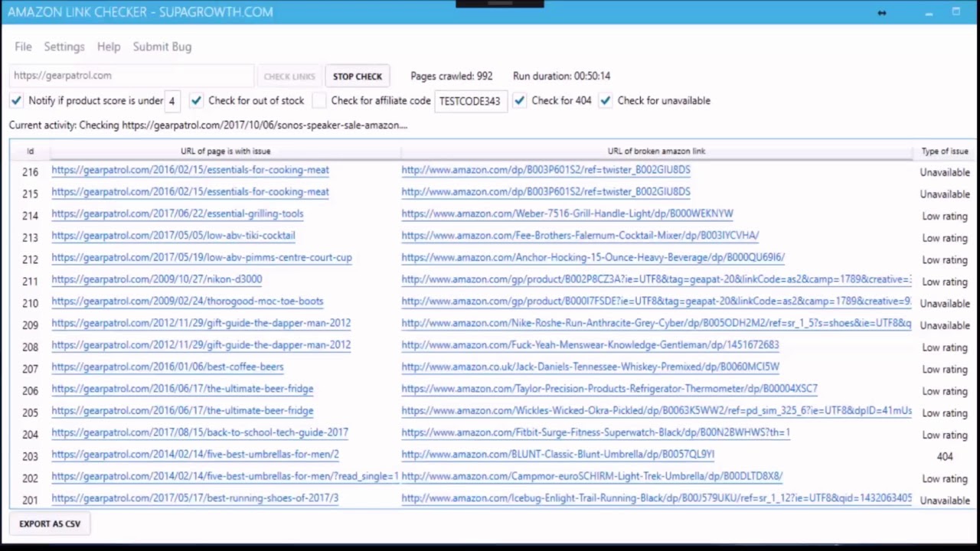Screen dimensions: 980x551
Task: Open essentials-for-cooking-meat page link in row 216
Action: click(190, 170)
